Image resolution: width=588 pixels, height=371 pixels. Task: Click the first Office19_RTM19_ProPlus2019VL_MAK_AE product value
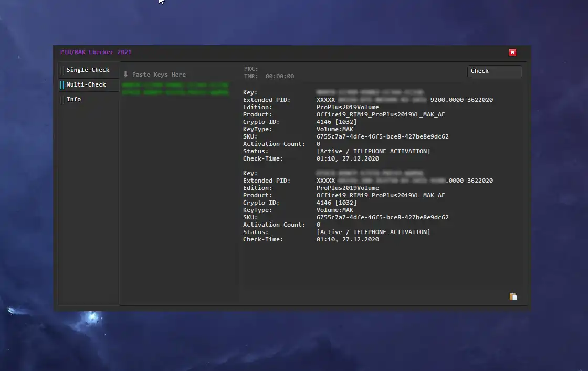point(381,115)
